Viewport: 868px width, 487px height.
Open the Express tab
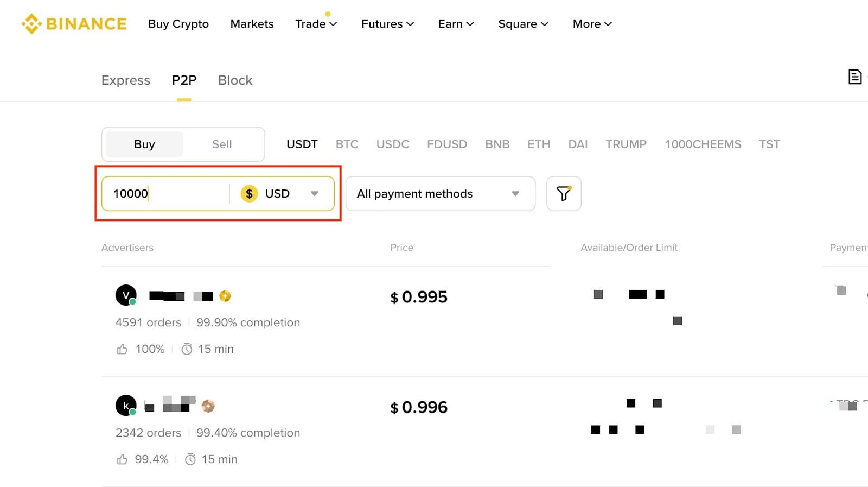point(125,80)
